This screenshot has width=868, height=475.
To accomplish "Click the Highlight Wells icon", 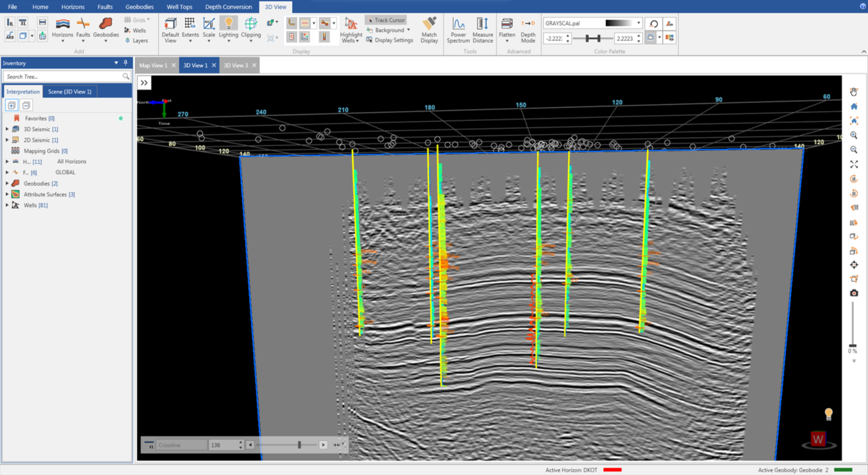I will pos(351,31).
